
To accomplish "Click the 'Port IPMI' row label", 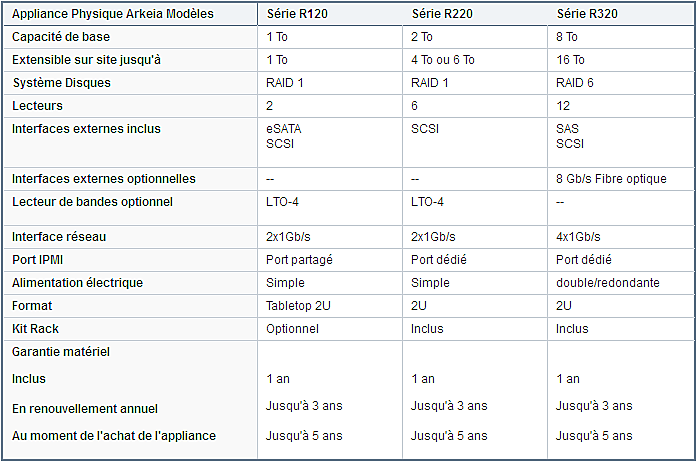I will coord(37,260).
